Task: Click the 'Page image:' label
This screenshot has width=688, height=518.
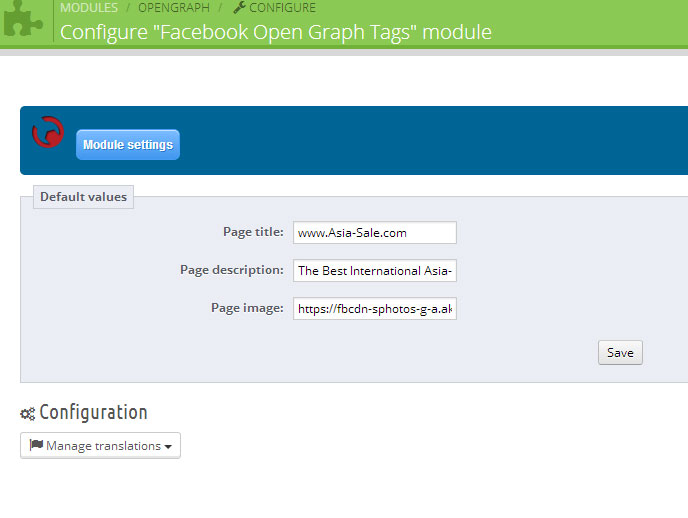Action: [x=247, y=308]
